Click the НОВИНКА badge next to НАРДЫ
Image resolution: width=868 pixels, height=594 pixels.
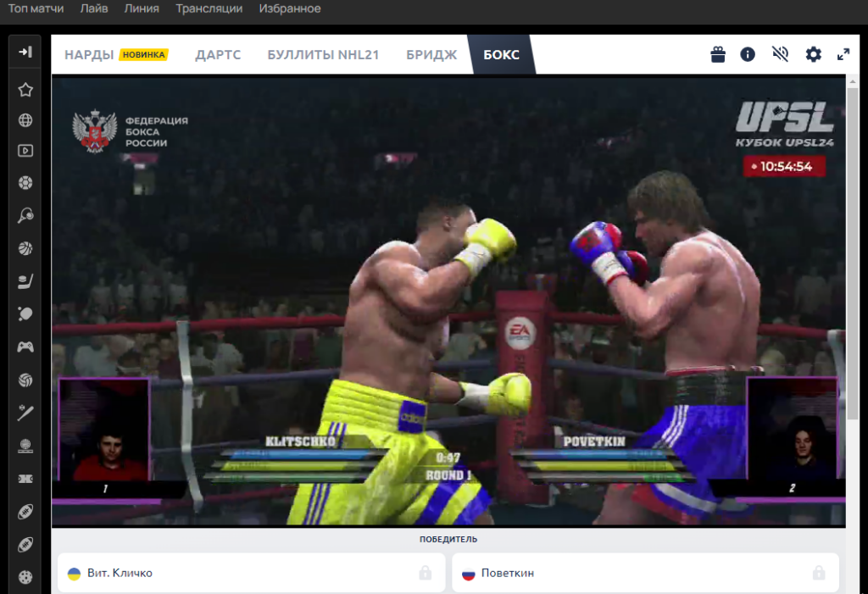[x=143, y=55]
